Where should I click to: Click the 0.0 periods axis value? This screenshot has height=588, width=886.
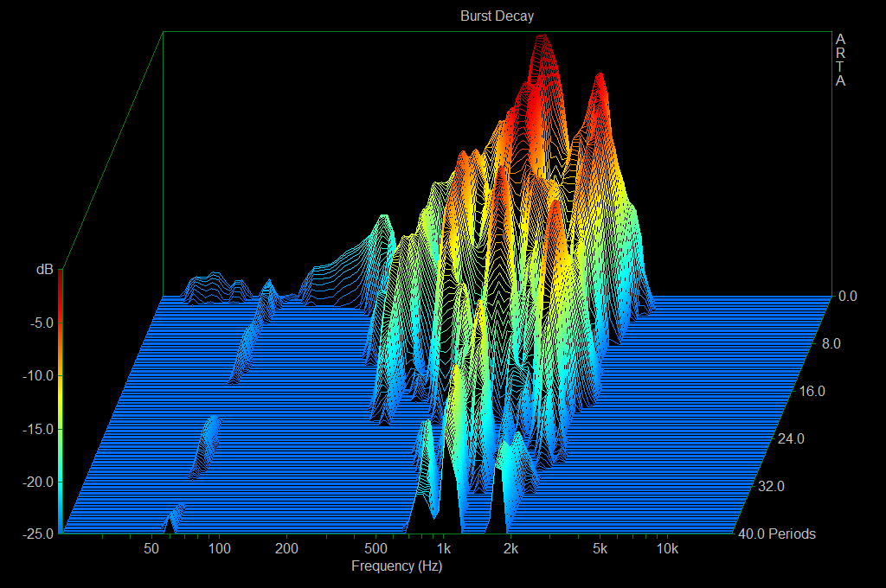coord(848,296)
